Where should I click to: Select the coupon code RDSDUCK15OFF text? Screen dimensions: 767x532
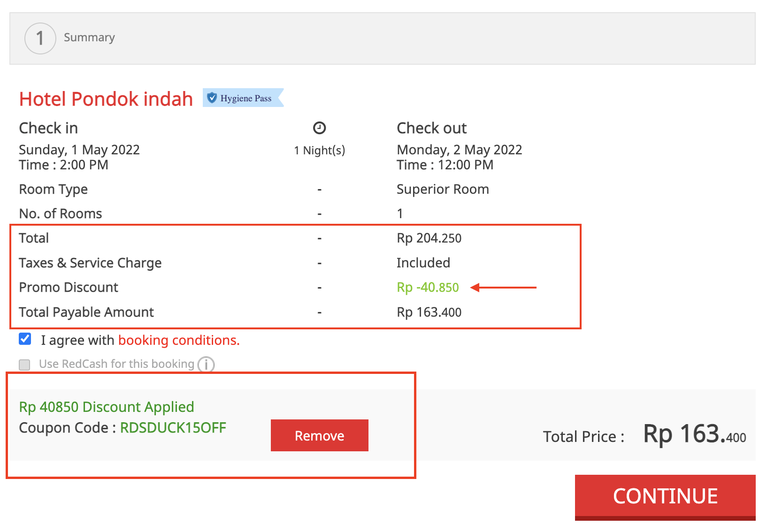pos(173,427)
